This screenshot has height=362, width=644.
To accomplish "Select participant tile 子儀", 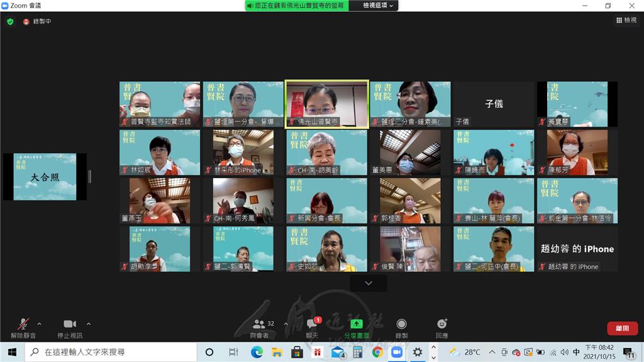I will [x=494, y=104].
